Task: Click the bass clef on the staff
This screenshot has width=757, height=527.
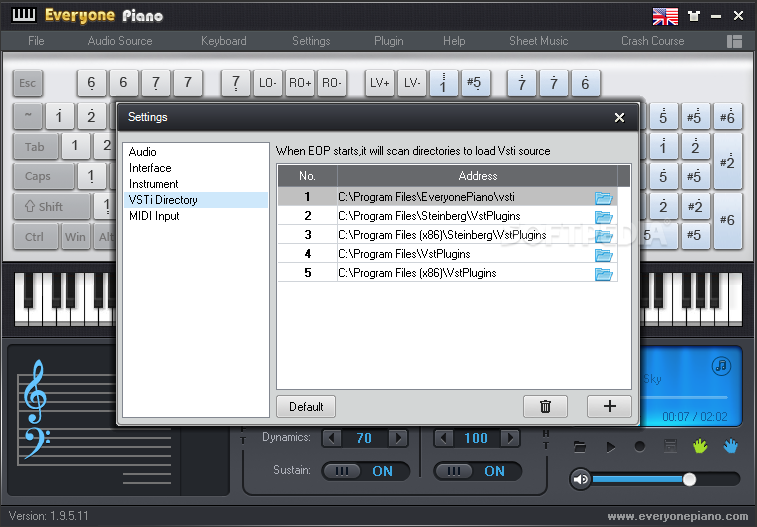Action: point(37,443)
